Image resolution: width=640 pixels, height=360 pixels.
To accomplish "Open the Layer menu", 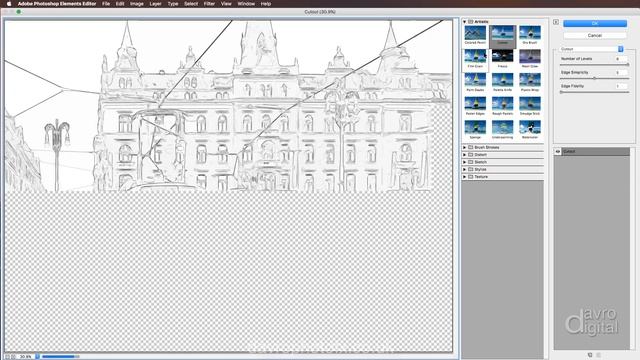I will point(155,4).
